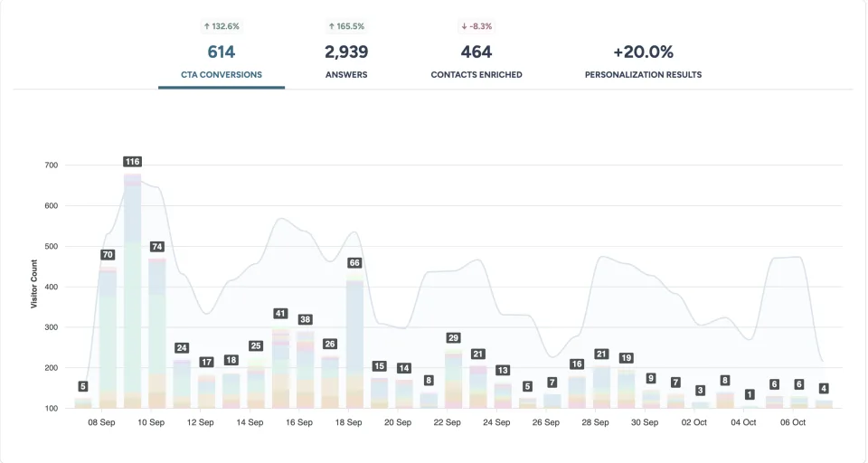Select the 29 data label
Image resolution: width=868 pixels, height=463 pixels.
pos(453,338)
